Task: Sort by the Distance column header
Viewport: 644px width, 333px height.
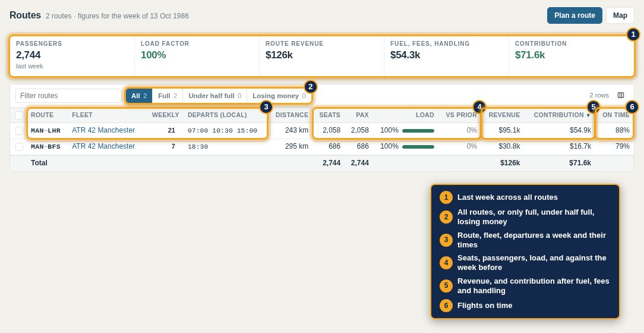Action: (292, 115)
